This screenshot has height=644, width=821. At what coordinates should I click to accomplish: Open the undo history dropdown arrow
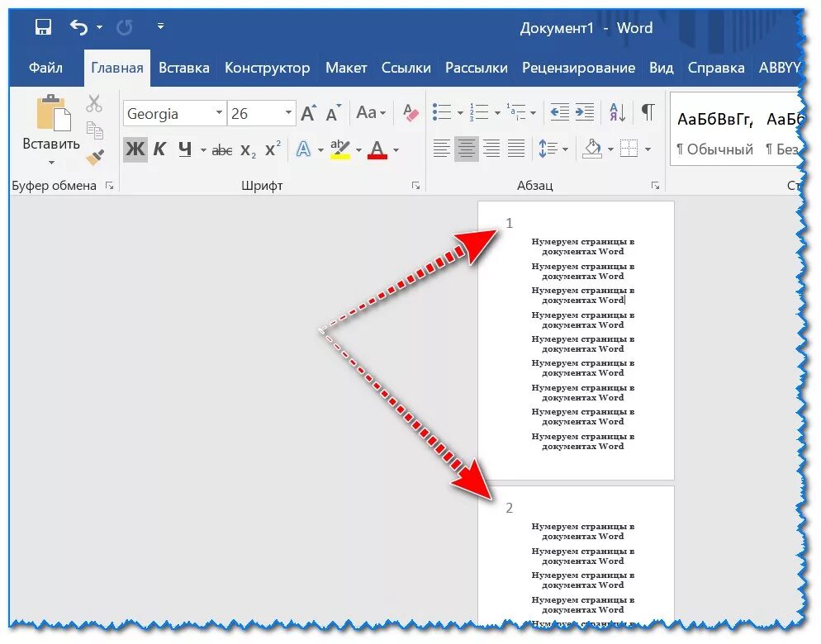[x=99, y=26]
